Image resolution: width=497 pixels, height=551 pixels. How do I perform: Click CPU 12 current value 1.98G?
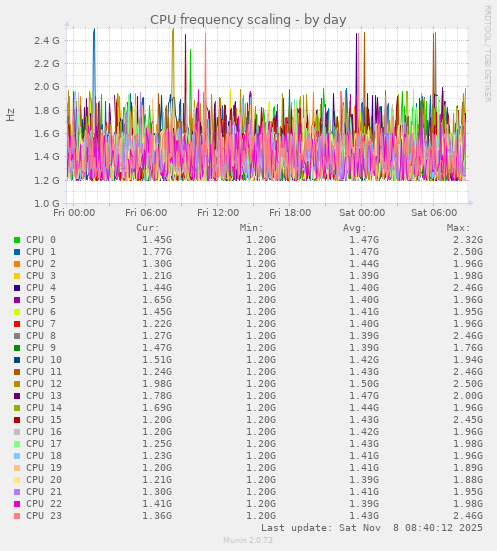coord(157,384)
